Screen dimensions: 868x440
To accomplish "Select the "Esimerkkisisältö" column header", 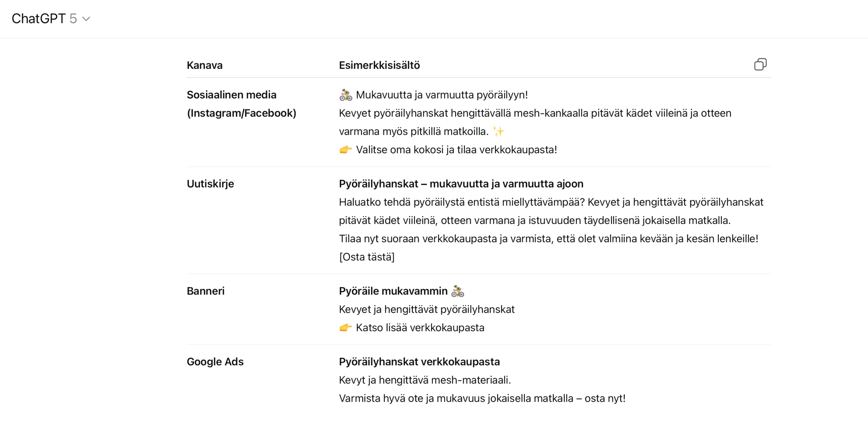I will pos(379,65).
